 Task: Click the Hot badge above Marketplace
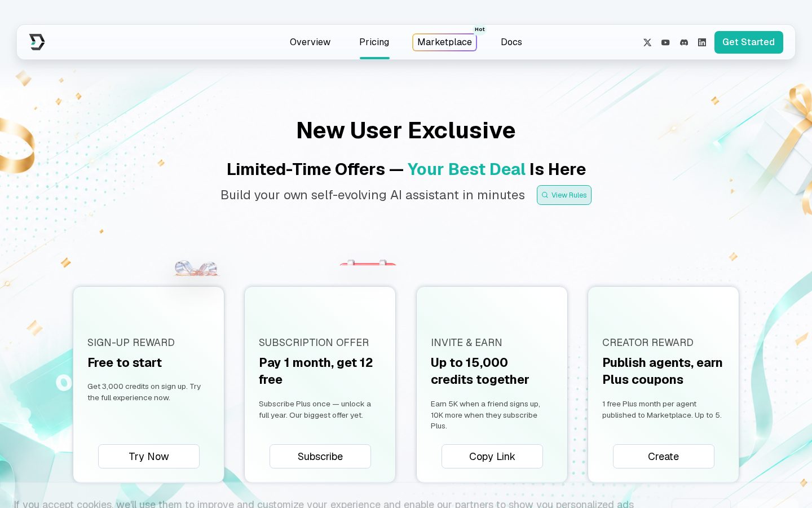[x=480, y=29]
